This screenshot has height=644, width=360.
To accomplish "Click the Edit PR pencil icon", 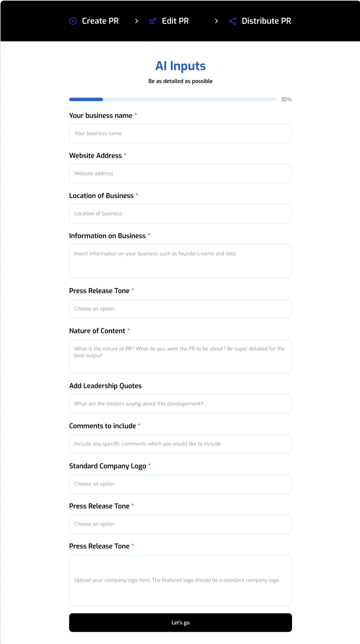I will click(153, 21).
